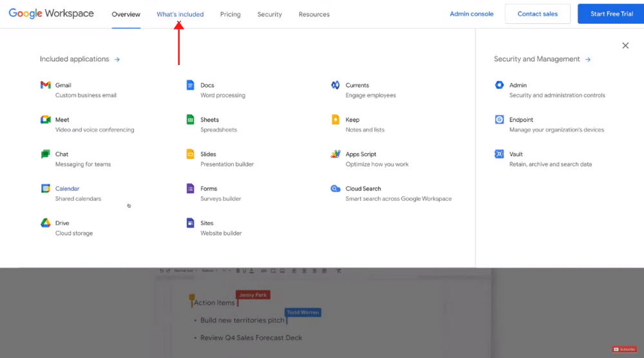Click the 'Action Items' heading

[x=214, y=303]
